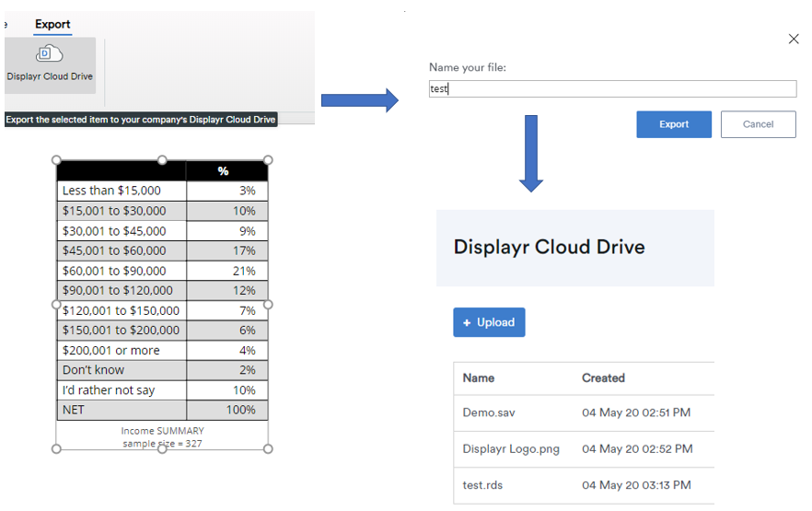Click the '04 May 20 02:51 PM' created date
Viewport: 812px width, 511px height.
[x=636, y=412]
